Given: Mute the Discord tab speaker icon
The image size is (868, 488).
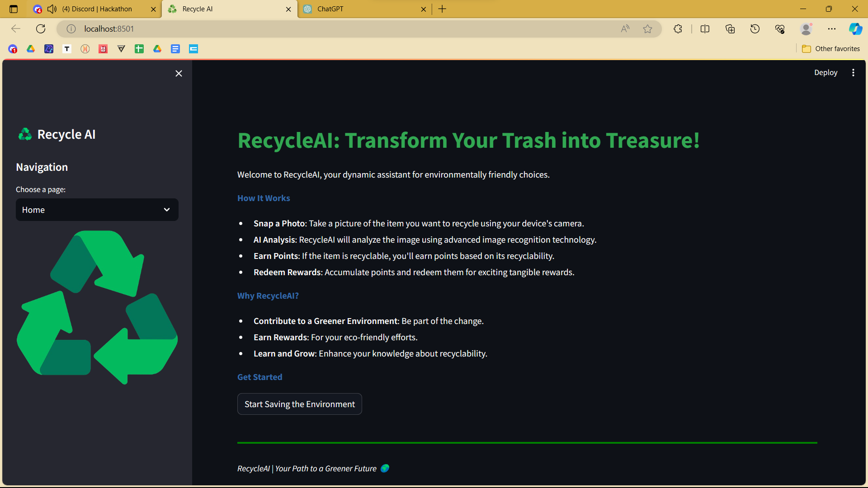Looking at the screenshot, I should click(x=52, y=9).
